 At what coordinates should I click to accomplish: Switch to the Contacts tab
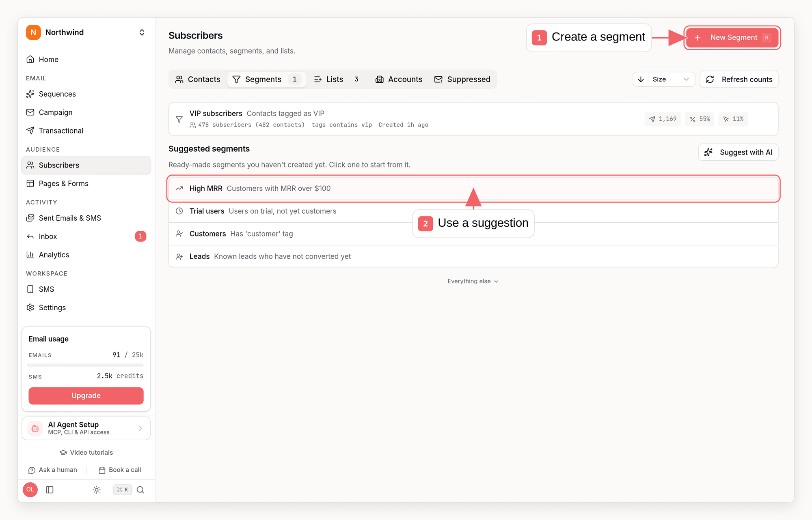[x=198, y=80]
